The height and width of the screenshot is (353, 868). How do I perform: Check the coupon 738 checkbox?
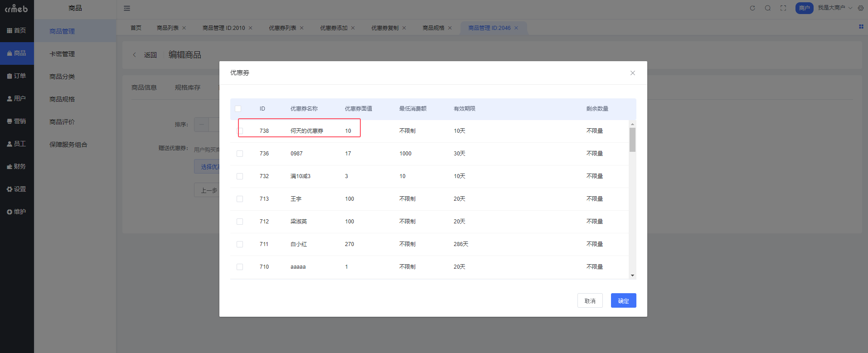point(240,131)
